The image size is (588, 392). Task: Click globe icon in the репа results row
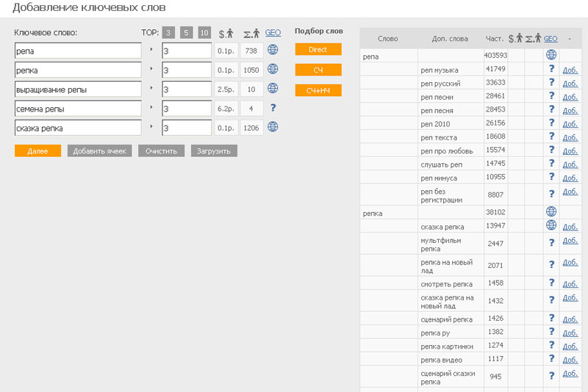[551, 54]
